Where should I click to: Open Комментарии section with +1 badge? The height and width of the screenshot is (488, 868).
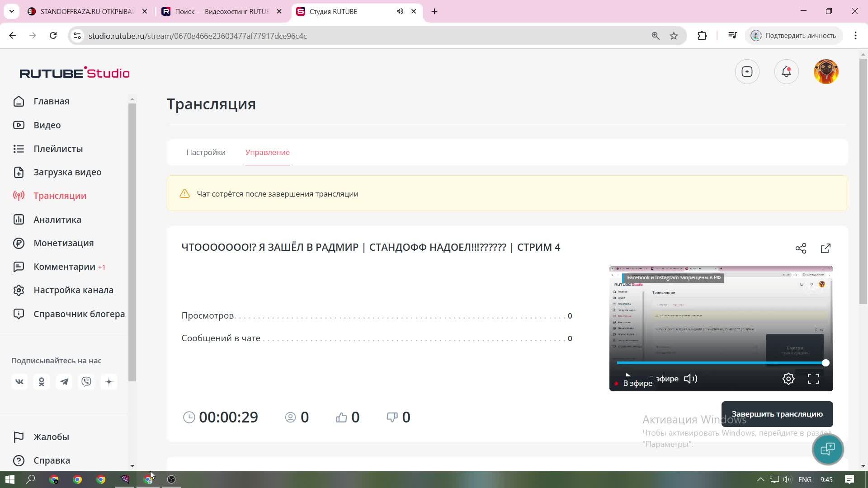pyautogui.click(x=59, y=267)
